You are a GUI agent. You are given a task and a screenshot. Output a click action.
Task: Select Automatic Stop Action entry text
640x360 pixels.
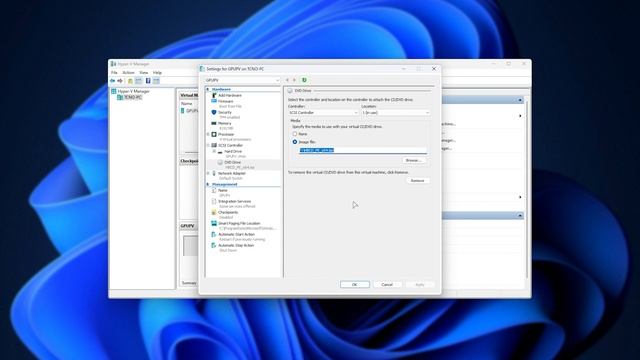pos(236,245)
